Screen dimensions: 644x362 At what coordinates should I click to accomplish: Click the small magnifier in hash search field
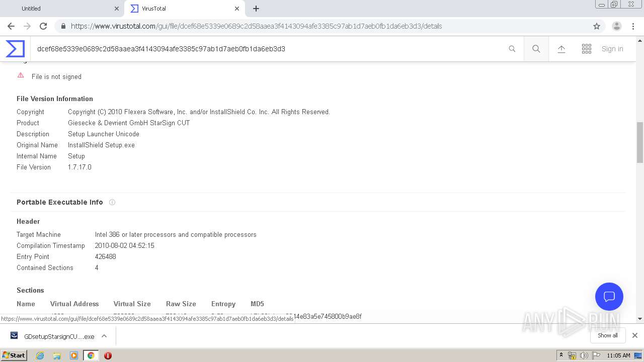click(x=512, y=49)
